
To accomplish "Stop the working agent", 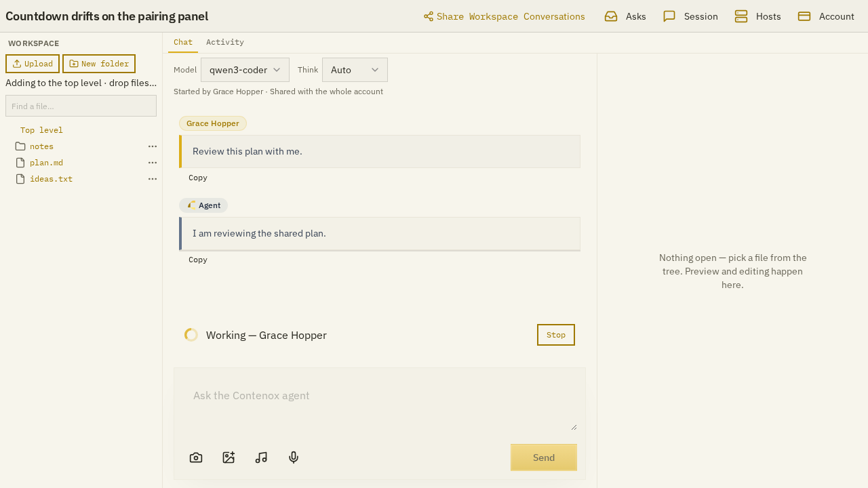I will [556, 335].
